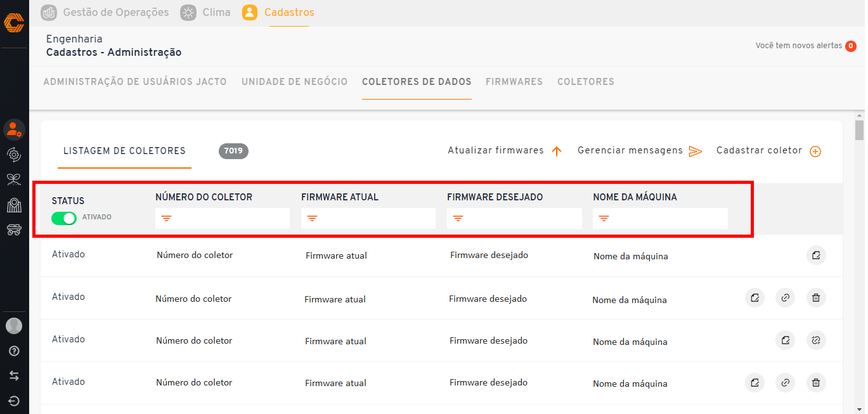Click the link icon in the fourth row
The image size is (868, 414).
(785, 383)
